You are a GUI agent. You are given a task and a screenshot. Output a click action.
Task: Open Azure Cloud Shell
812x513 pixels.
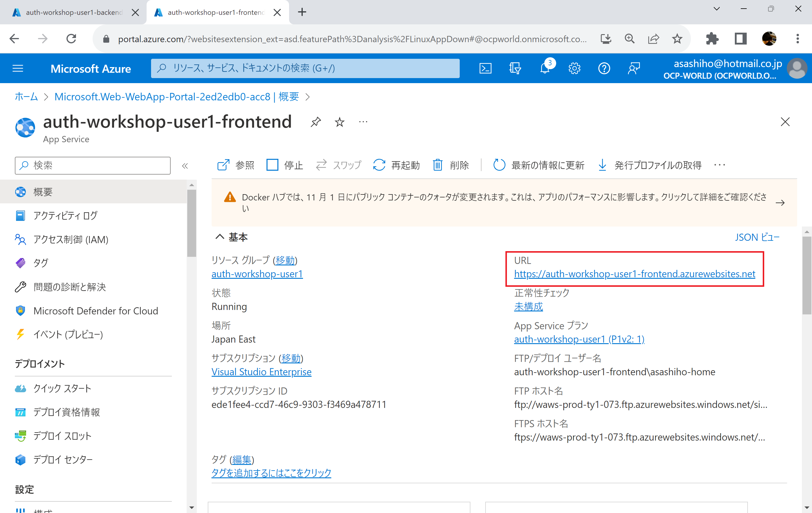[485, 68]
